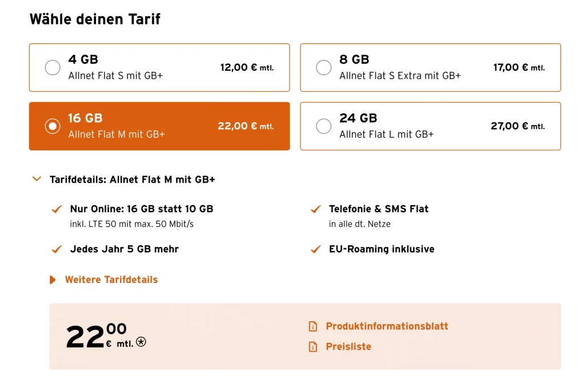Select the 16 GB Allnet Flat M radio button
Screen dimensions: 585x392
pyautogui.click(x=53, y=126)
